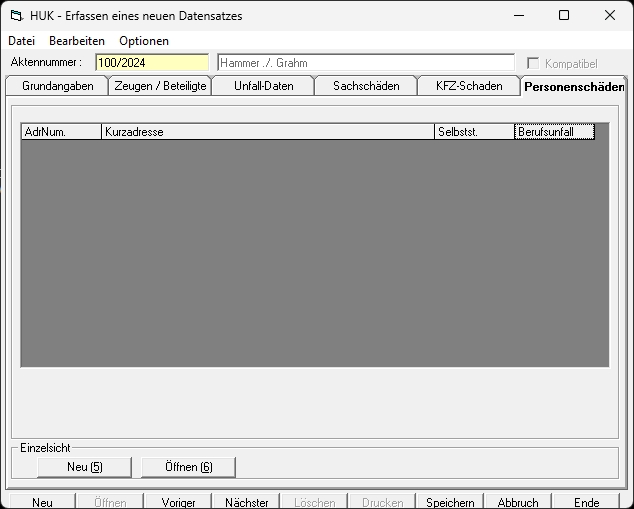Click the Berufsunfall column header
The width and height of the screenshot is (634, 509).
click(554, 132)
